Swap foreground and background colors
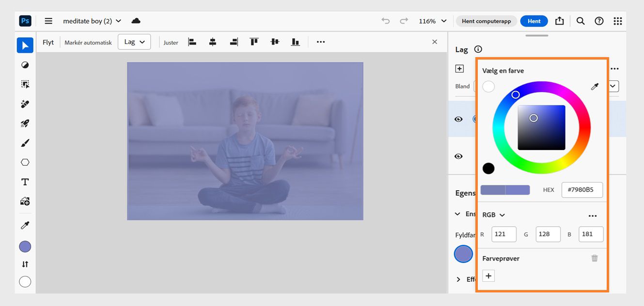 pos(25,264)
